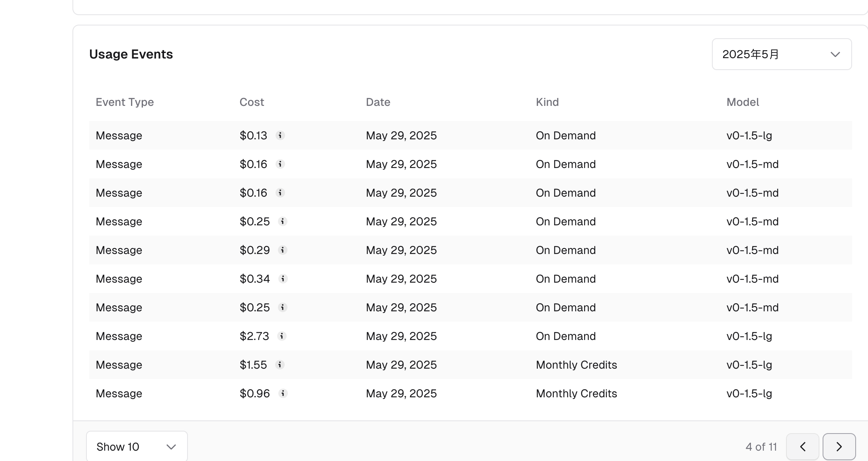The image size is (868, 461).
Task: Click v0-1.5-md in the $0.34 row
Action: [753, 279]
